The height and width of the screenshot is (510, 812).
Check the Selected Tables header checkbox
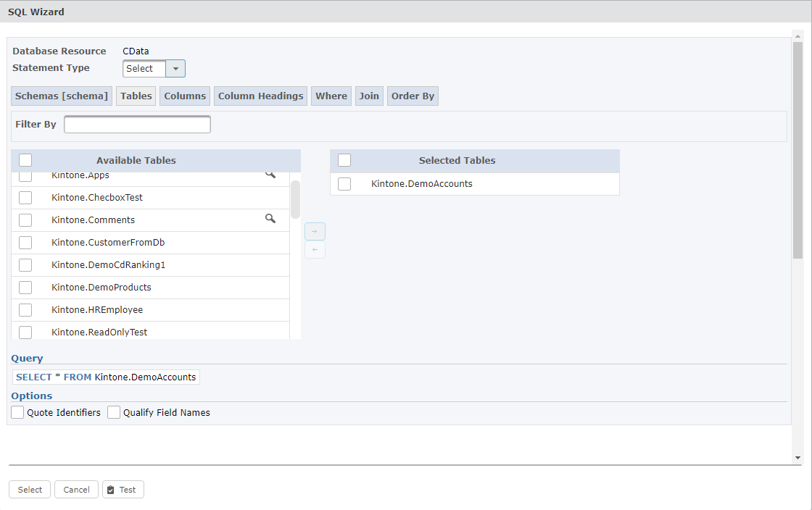(x=344, y=160)
